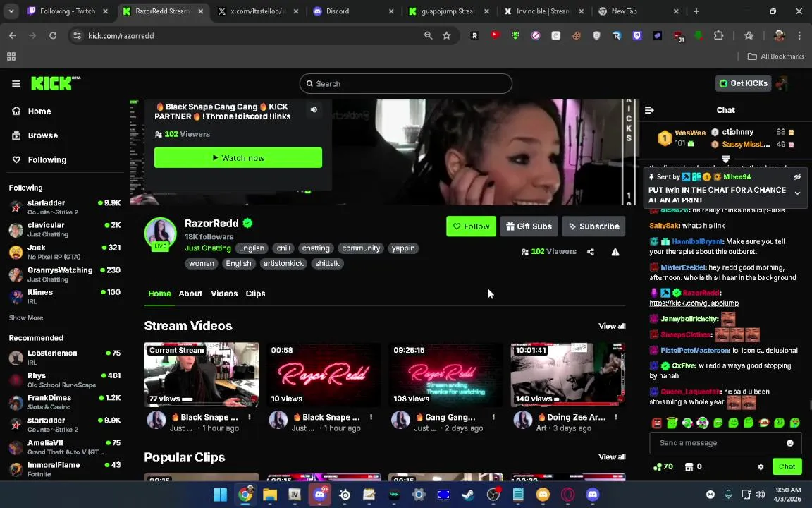Switch to the Videos tab

[224, 294]
